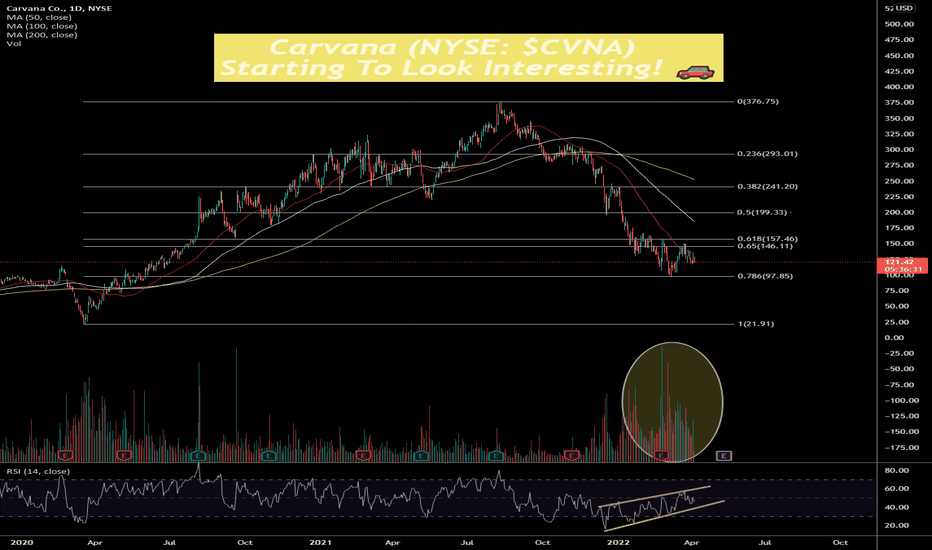This screenshot has height=550, width=932.
Task: Open the May 2021 earnings marker
Action: coord(421,455)
